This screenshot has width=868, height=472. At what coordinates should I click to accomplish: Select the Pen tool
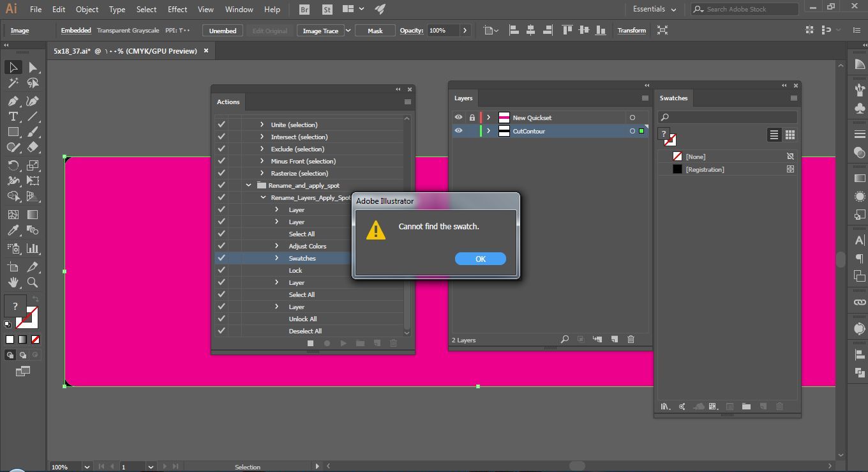click(13, 101)
